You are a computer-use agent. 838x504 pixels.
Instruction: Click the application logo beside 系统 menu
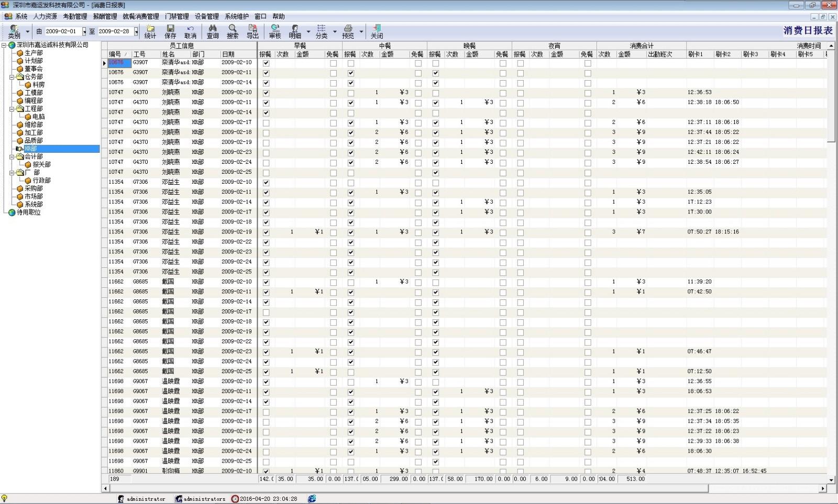[x=8, y=16]
